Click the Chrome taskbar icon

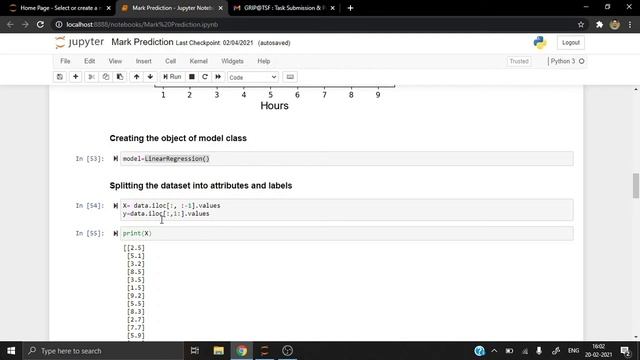click(241, 351)
